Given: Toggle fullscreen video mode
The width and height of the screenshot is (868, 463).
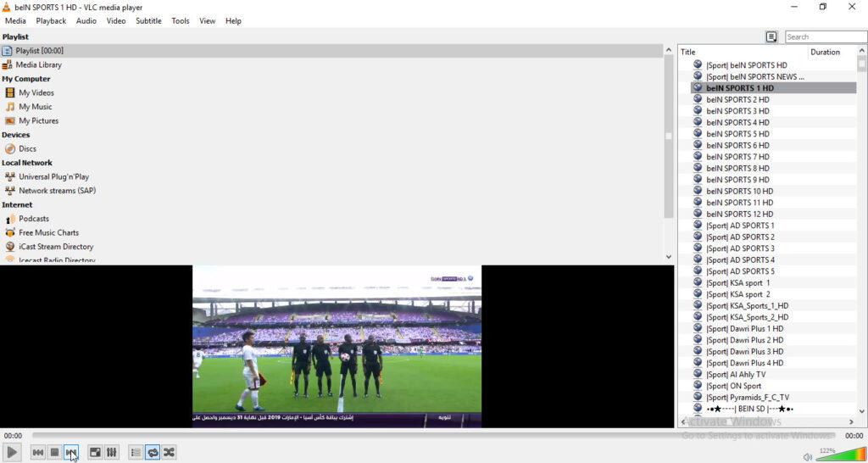Looking at the screenshot, I should tap(95, 453).
